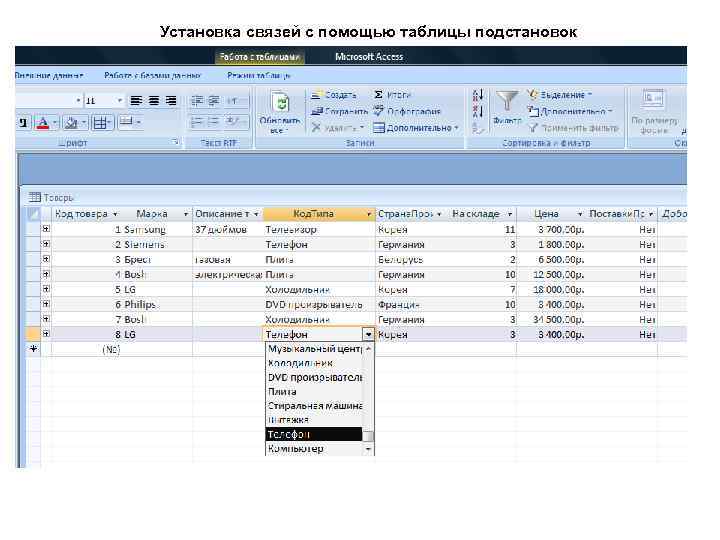Click the СтранаПроизв column header
720x540 pixels.
tap(410, 214)
